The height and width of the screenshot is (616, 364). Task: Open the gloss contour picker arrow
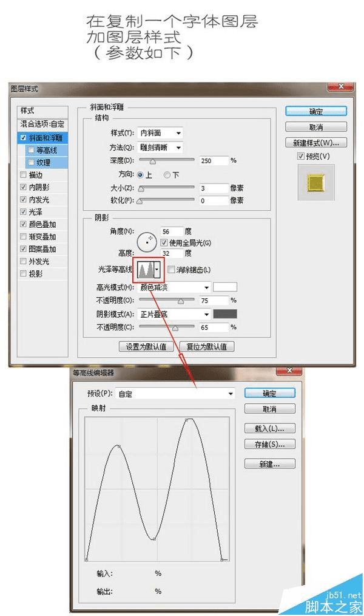(x=157, y=270)
